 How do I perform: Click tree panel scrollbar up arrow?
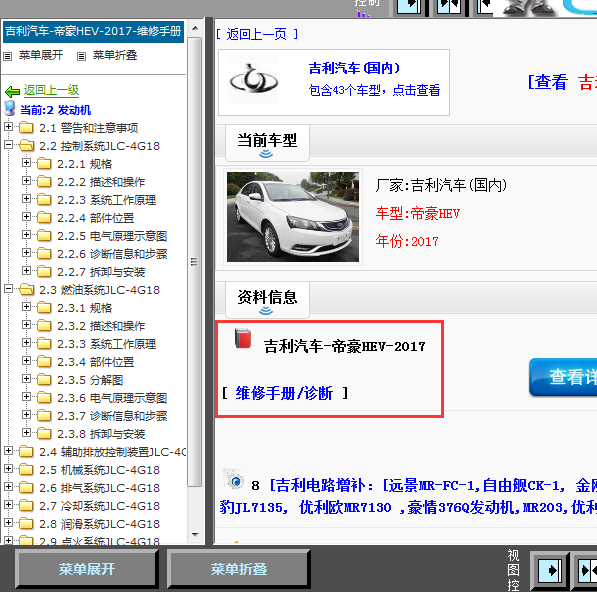click(195, 28)
